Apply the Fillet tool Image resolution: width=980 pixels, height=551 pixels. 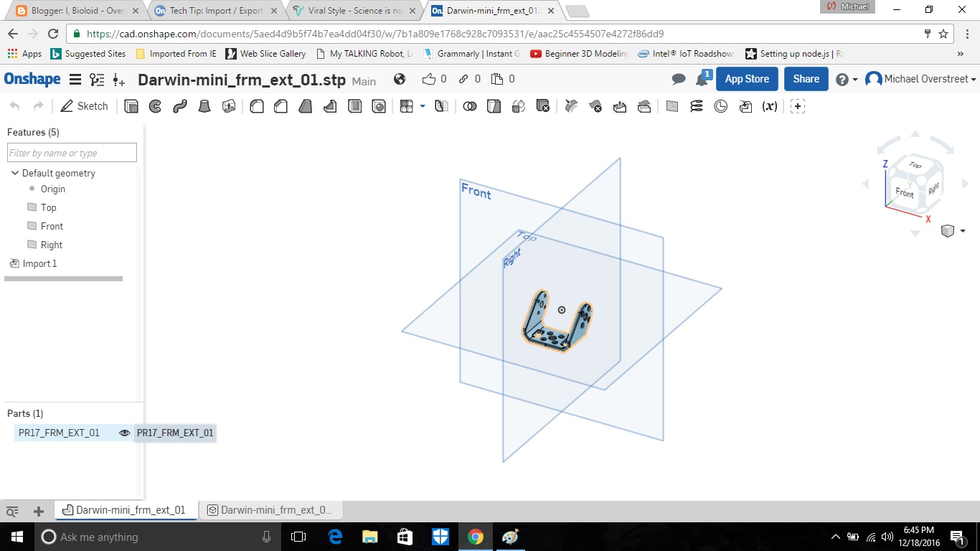[x=255, y=106]
